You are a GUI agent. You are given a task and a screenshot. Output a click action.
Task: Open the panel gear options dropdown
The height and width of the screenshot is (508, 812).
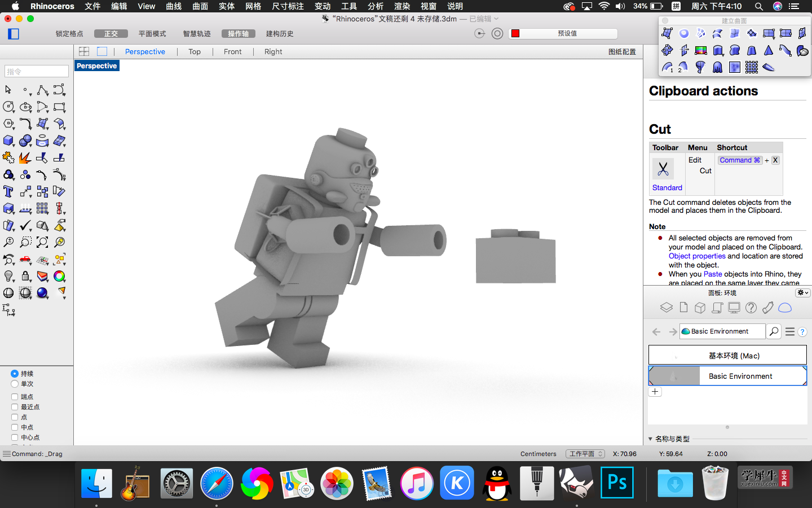tap(803, 293)
